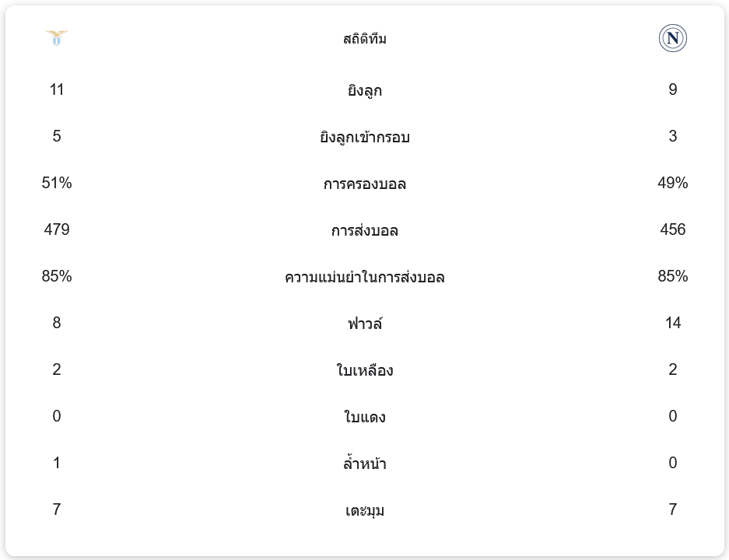729x560 pixels.
Task: Select the ใบแดง red cards label
Action: pyautogui.click(x=364, y=418)
